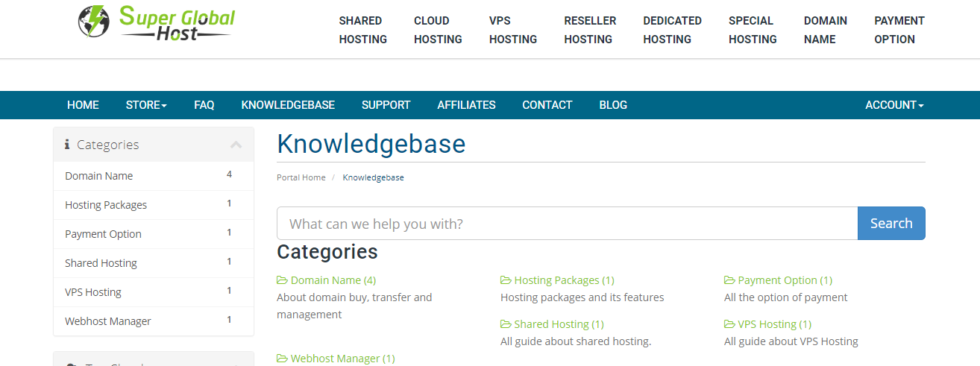Click the Categories panel info icon
This screenshot has height=366, width=980.
[67, 145]
